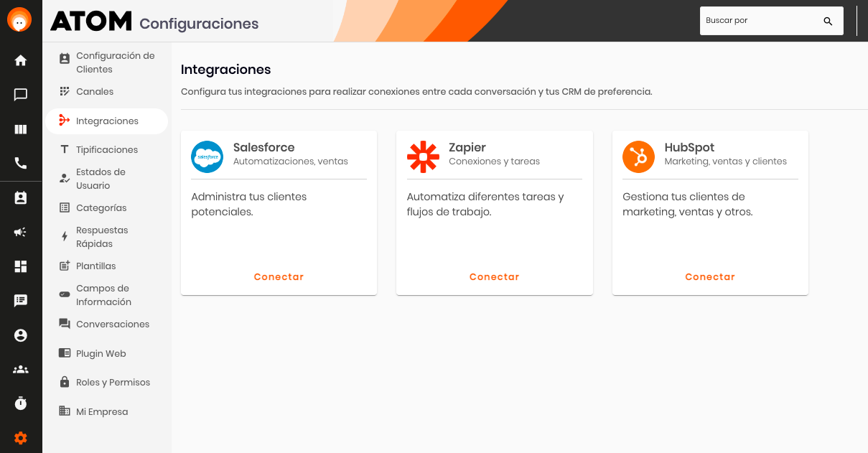
Task: Open the chat bubble icon in left rail
Action: click(21, 95)
